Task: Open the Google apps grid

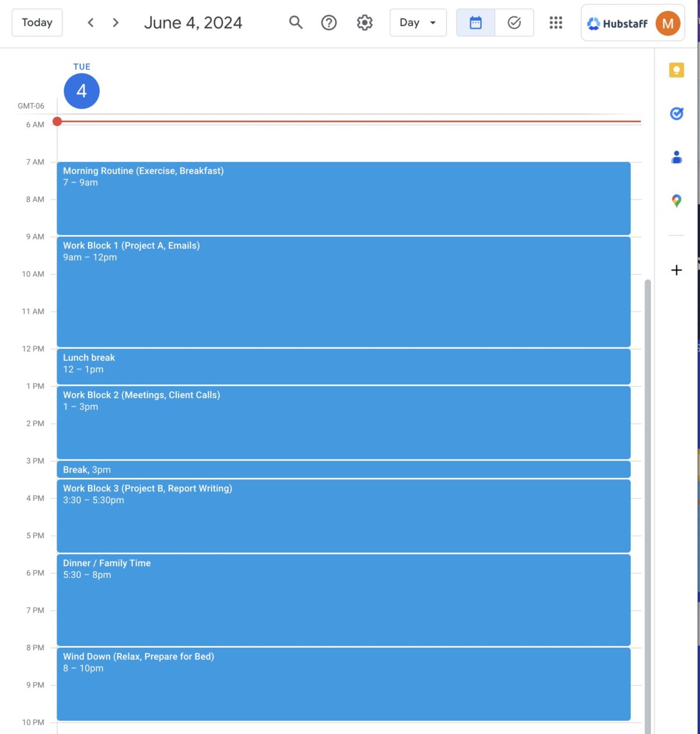Action: [555, 23]
